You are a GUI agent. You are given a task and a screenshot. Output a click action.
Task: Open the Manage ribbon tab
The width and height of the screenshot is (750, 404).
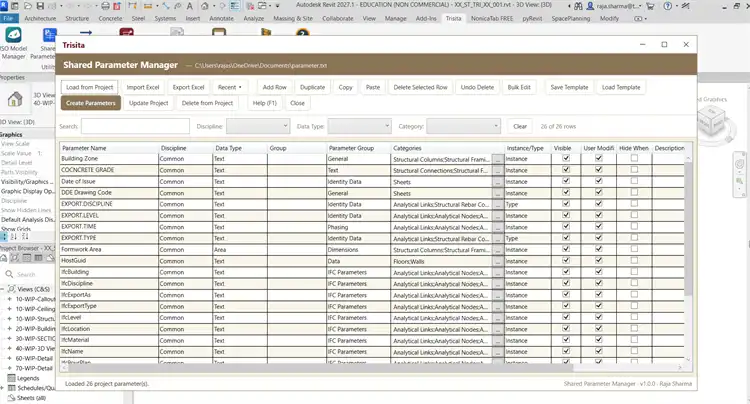tap(395, 18)
